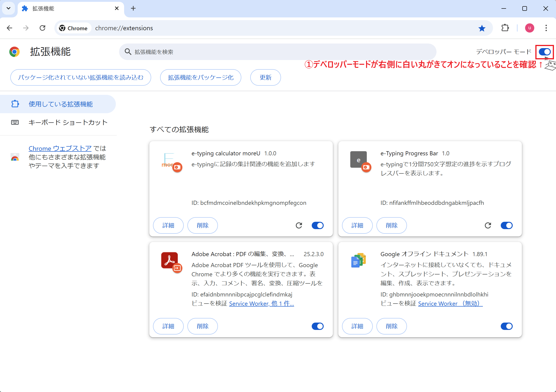Select 使用している拡張機能 in sidebar
556x392 pixels.
[x=58, y=104]
